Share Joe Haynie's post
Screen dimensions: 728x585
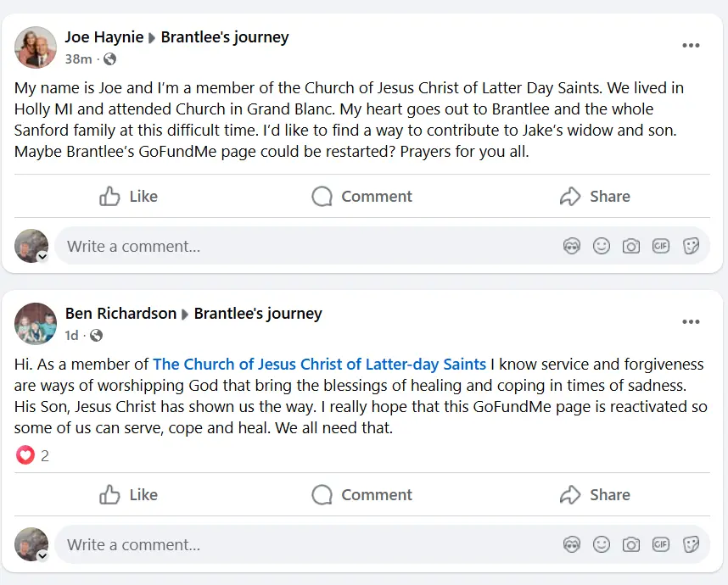coord(595,197)
